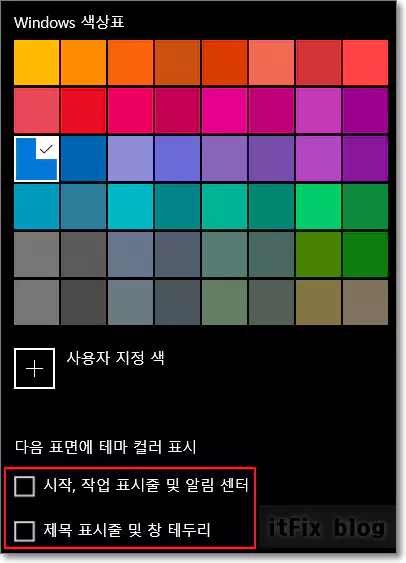Select the darkest charcoal gray swatch, bottom row
This screenshot has height=563, width=406.
[83, 303]
